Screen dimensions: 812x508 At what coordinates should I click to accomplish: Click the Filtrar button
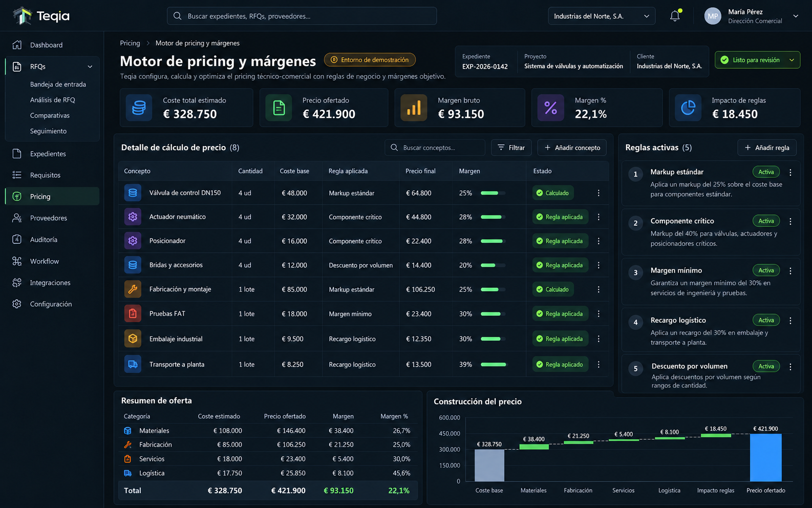(511, 147)
